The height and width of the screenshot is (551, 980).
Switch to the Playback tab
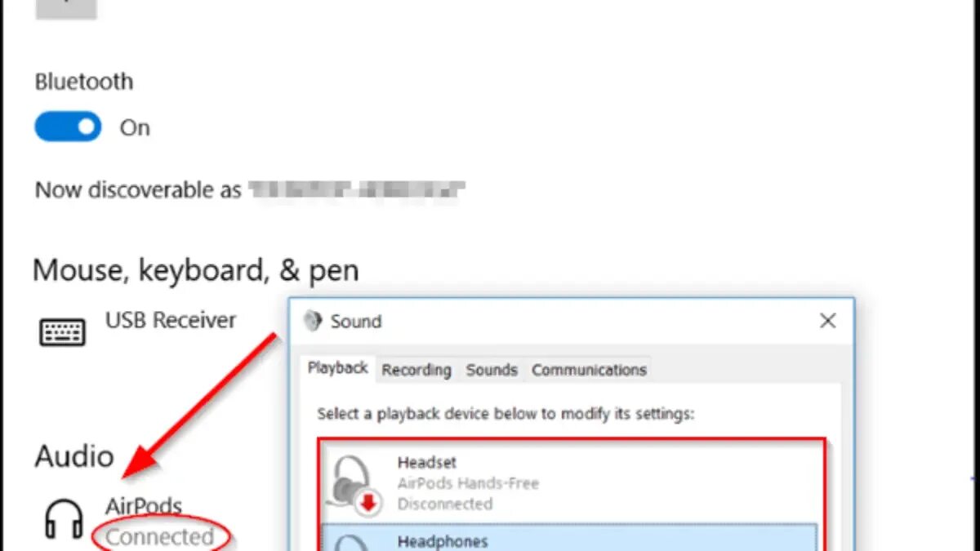click(x=337, y=368)
